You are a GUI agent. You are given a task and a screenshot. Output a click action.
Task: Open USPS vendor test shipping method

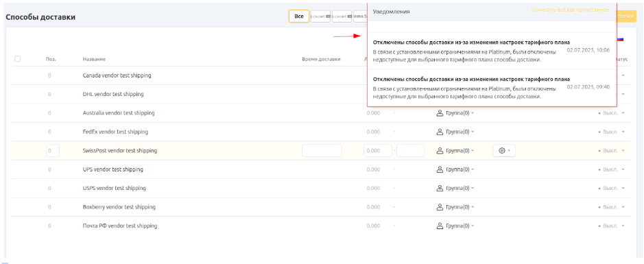114,188
